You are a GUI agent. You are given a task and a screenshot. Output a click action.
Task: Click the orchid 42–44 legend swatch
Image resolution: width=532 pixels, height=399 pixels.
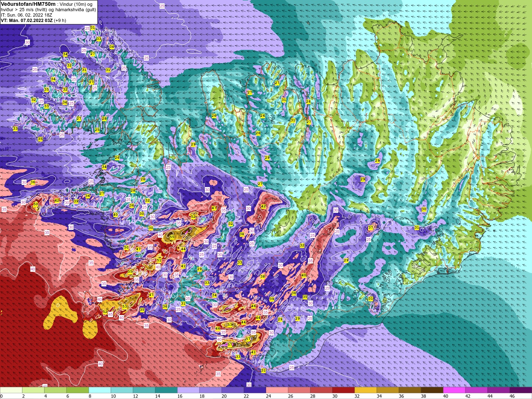[x=477, y=390]
